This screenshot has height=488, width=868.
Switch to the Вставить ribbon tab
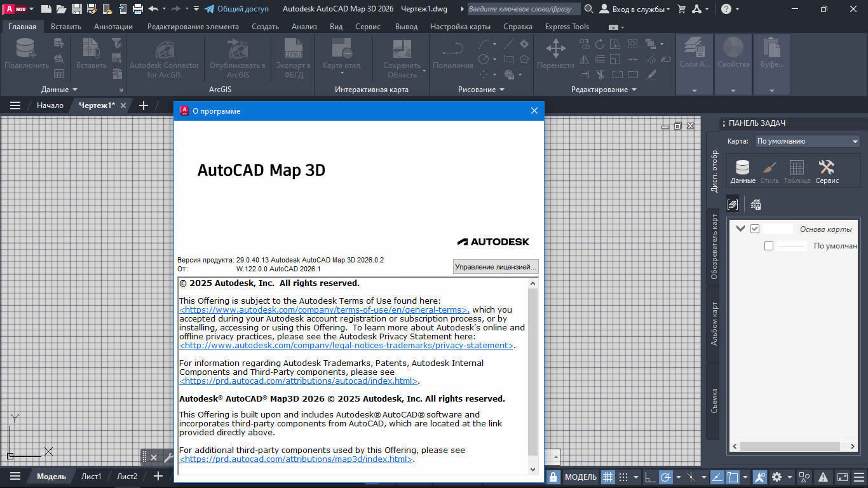point(66,26)
